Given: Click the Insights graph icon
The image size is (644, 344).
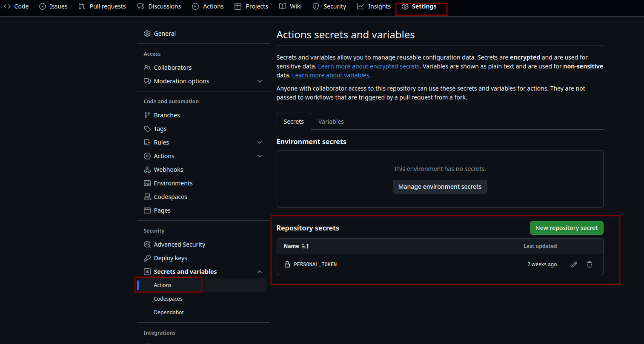Looking at the screenshot, I should pos(361,6).
